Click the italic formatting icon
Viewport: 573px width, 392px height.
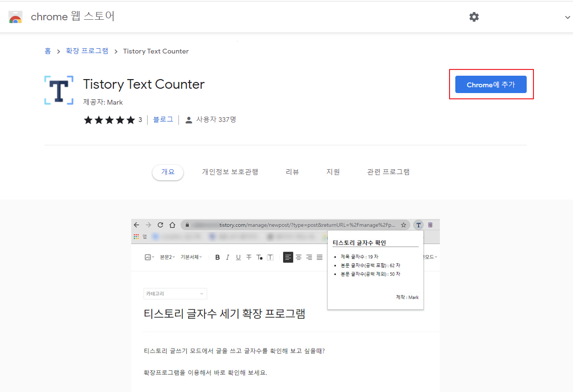pyautogui.click(x=227, y=257)
